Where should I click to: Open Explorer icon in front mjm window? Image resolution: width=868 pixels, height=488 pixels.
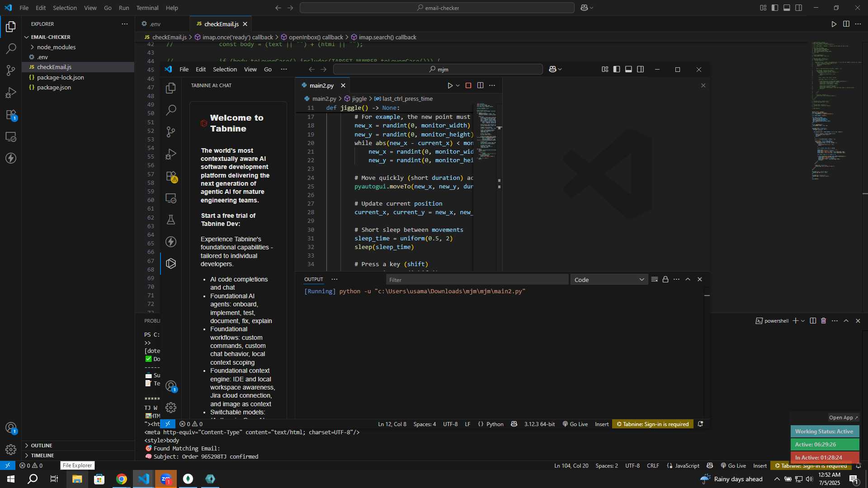tap(171, 88)
